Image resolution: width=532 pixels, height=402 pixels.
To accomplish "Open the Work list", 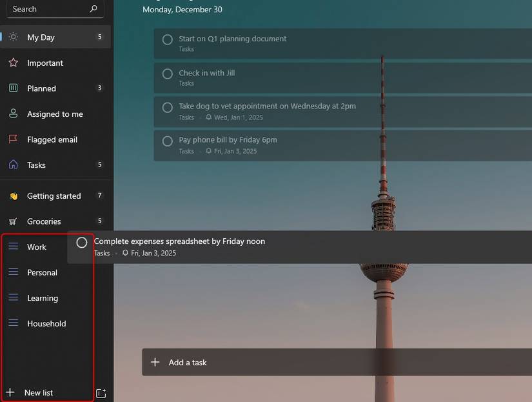I will tap(36, 246).
